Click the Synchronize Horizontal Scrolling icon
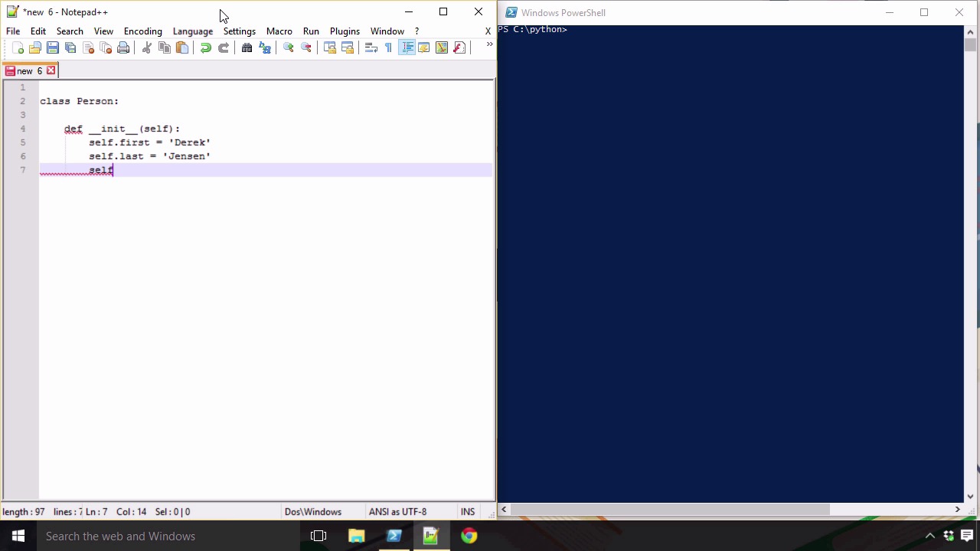The height and width of the screenshot is (551, 980). (348, 47)
